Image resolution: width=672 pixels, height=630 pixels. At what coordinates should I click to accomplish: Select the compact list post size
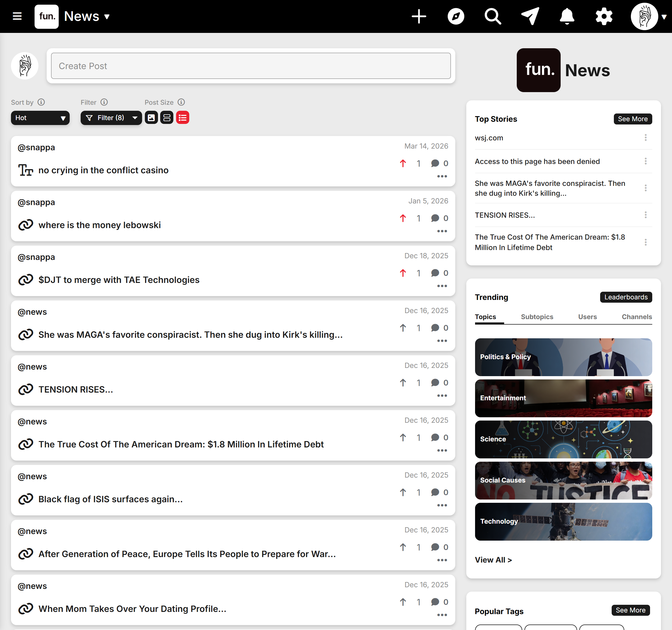[x=182, y=118]
